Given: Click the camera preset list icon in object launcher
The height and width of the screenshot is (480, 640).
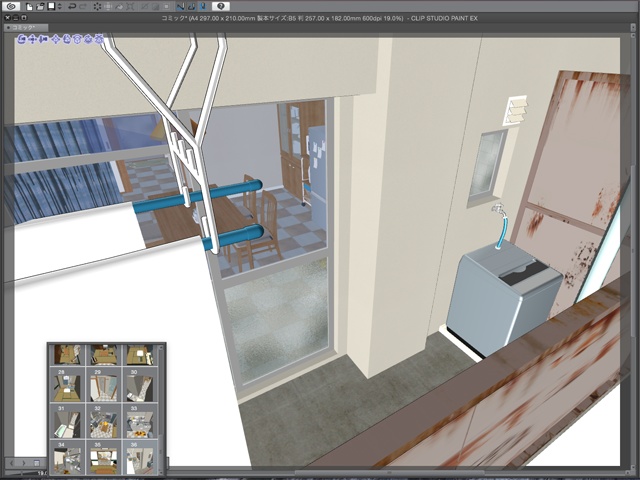Looking at the screenshot, I should (x=37, y=463).
